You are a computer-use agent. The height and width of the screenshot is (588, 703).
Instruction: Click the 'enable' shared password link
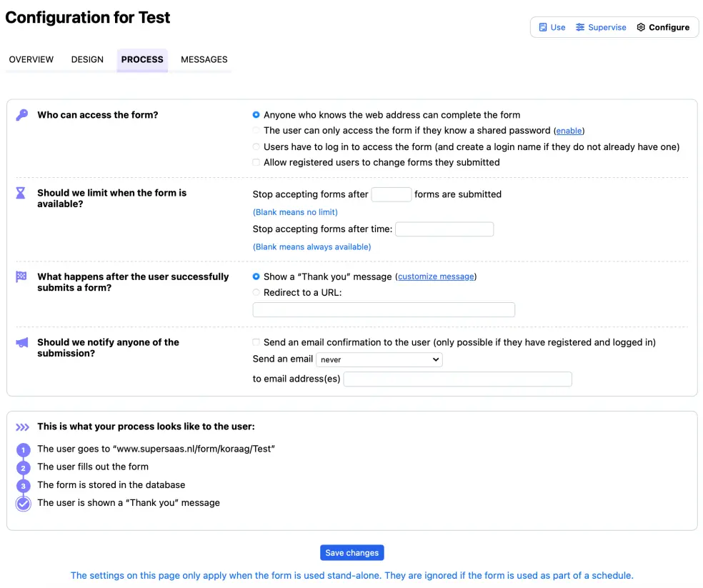point(569,131)
